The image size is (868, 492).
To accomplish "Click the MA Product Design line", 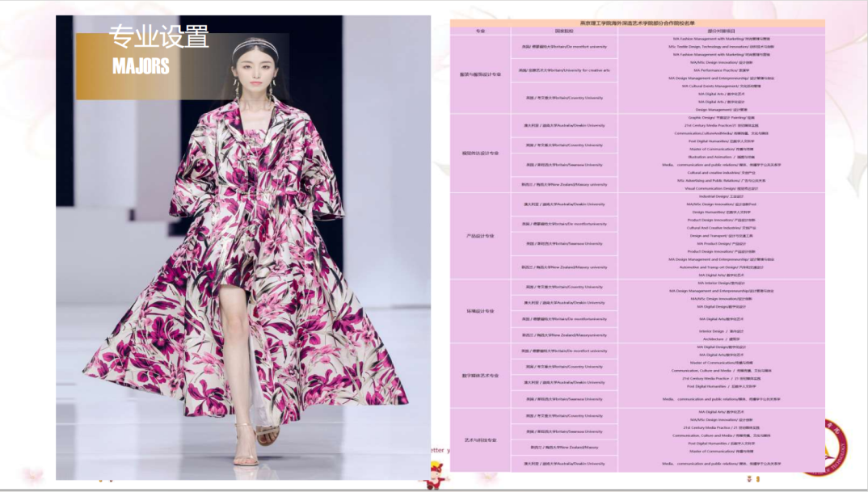I will click(x=721, y=243).
